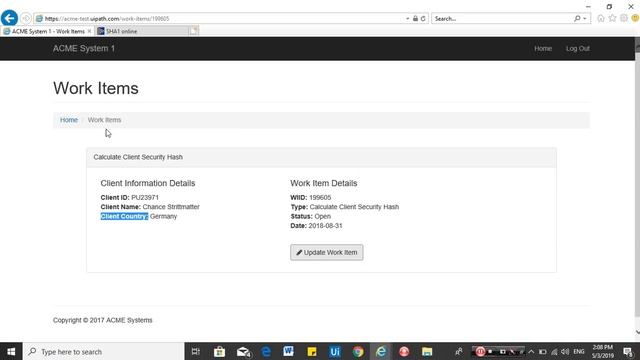Switch to the SHA1 online tab
This screenshot has width=640, height=360.
pyautogui.click(x=142, y=31)
